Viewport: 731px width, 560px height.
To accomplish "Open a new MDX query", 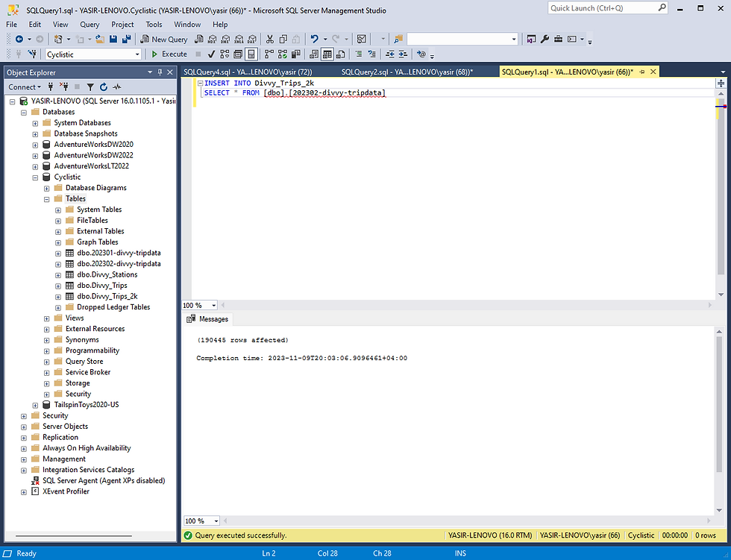I will pos(212,39).
